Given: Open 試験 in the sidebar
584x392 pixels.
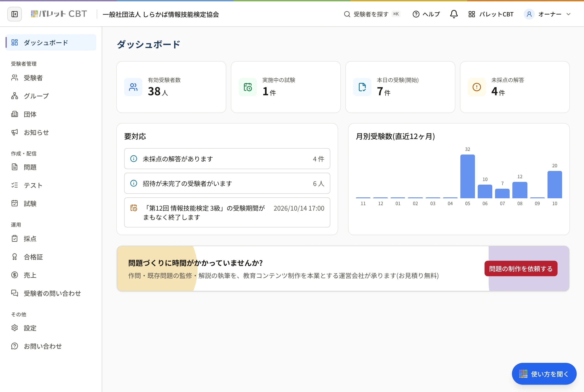Looking at the screenshot, I should pos(51,204).
